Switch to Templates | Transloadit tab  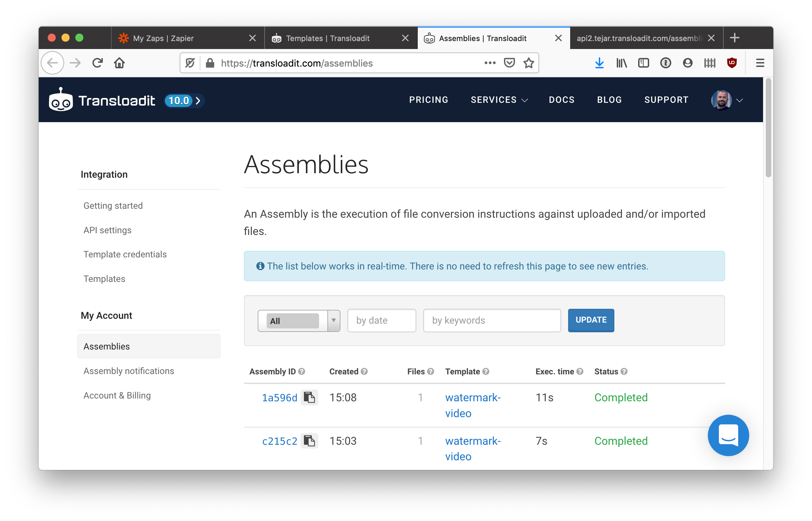tap(328, 38)
